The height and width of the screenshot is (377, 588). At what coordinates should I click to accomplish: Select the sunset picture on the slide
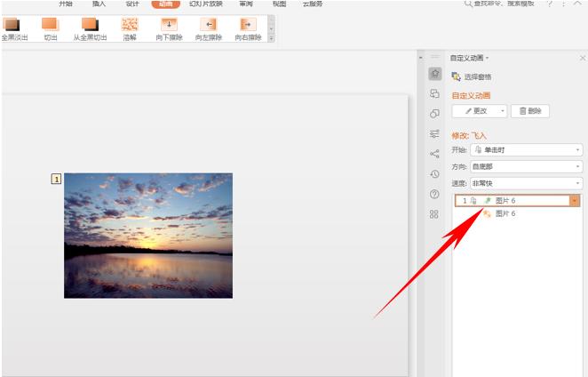coord(148,236)
